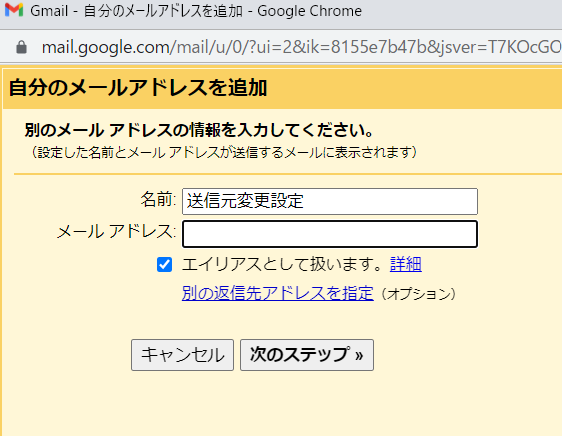Click the 別の返信先アドレスを指定 link

coord(277,293)
